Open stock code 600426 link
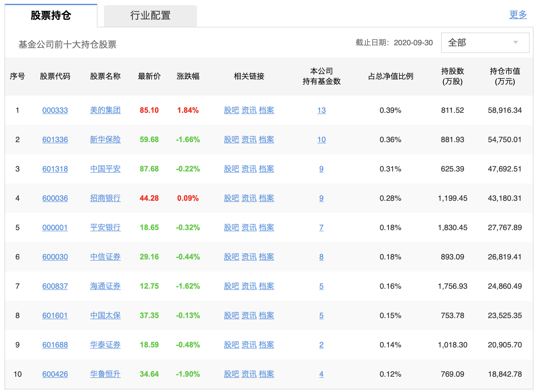The height and width of the screenshot is (392, 538). tap(55, 374)
